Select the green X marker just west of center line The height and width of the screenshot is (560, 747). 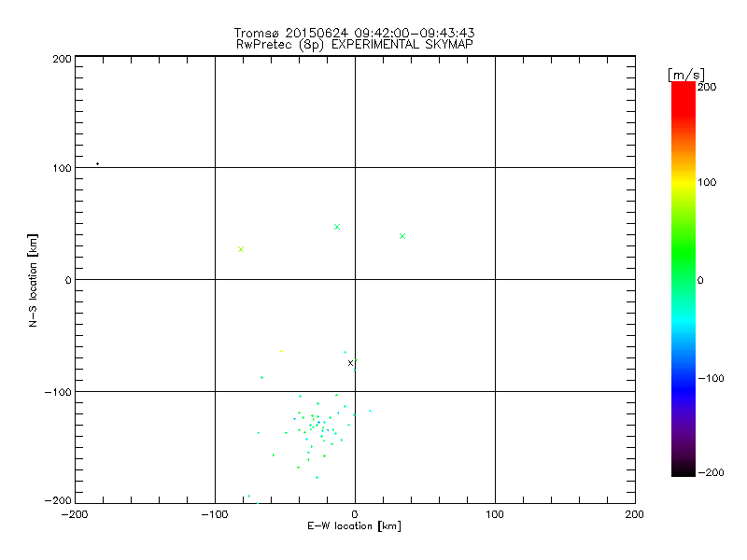click(x=337, y=227)
